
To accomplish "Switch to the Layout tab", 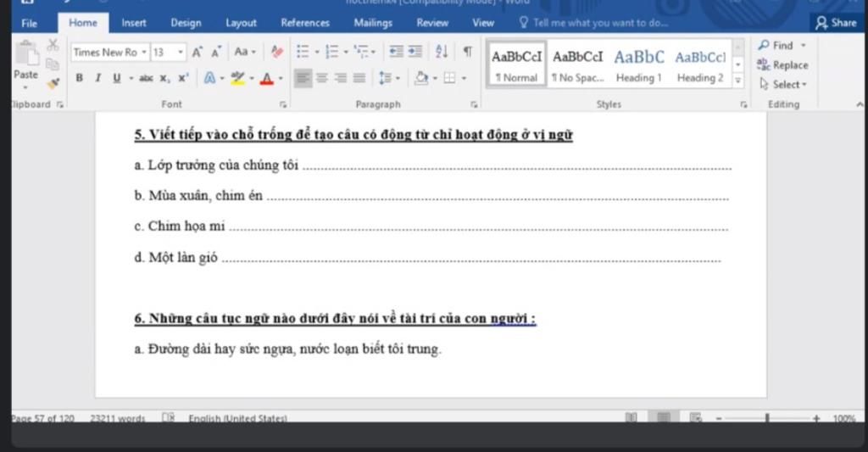I will (241, 23).
